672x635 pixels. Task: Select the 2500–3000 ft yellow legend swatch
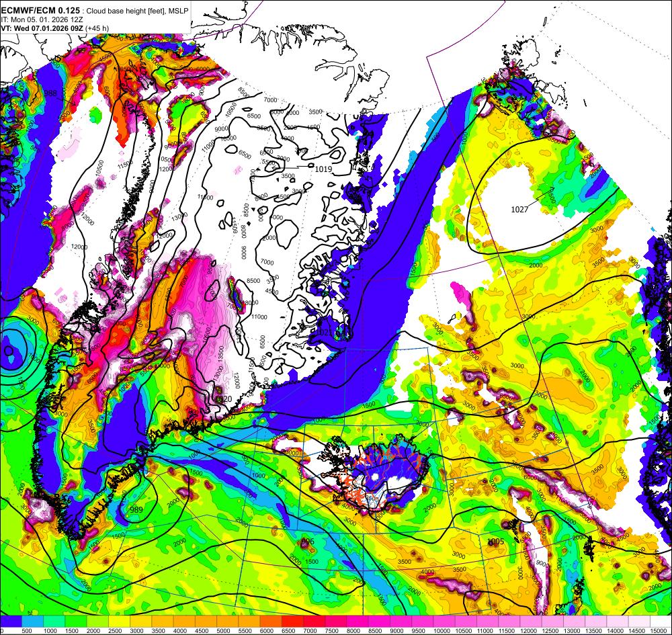click(x=119, y=620)
